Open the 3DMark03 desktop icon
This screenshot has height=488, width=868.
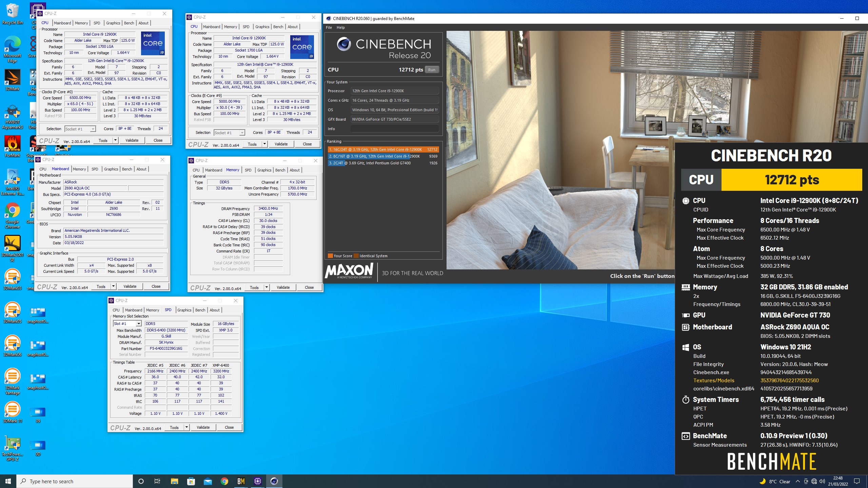coord(12,280)
